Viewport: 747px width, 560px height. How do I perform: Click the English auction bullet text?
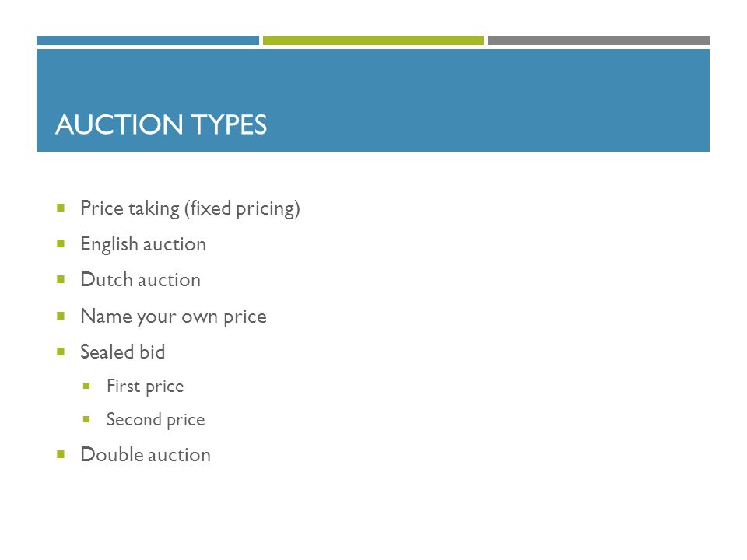(143, 244)
